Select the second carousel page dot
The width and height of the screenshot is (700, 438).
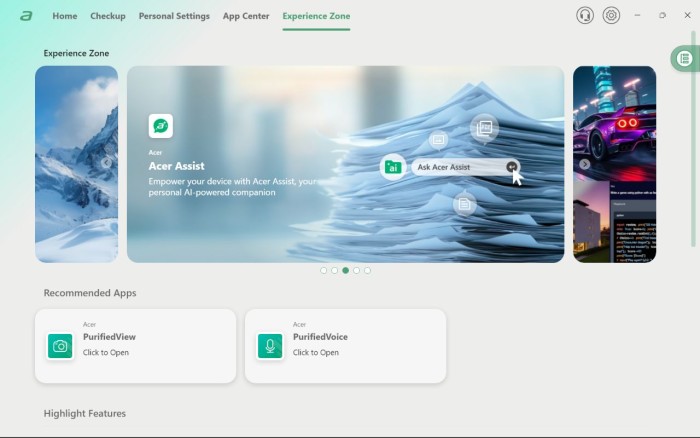334,271
